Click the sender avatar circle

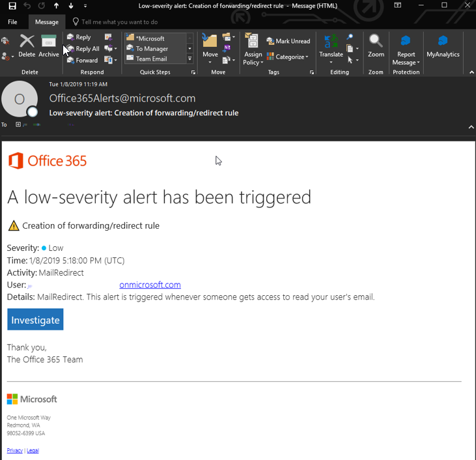point(20,99)
